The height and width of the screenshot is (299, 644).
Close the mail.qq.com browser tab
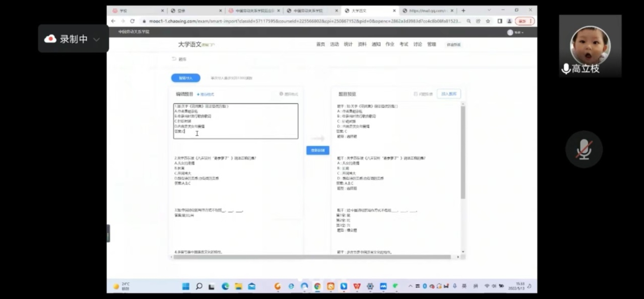coord(452,11)
